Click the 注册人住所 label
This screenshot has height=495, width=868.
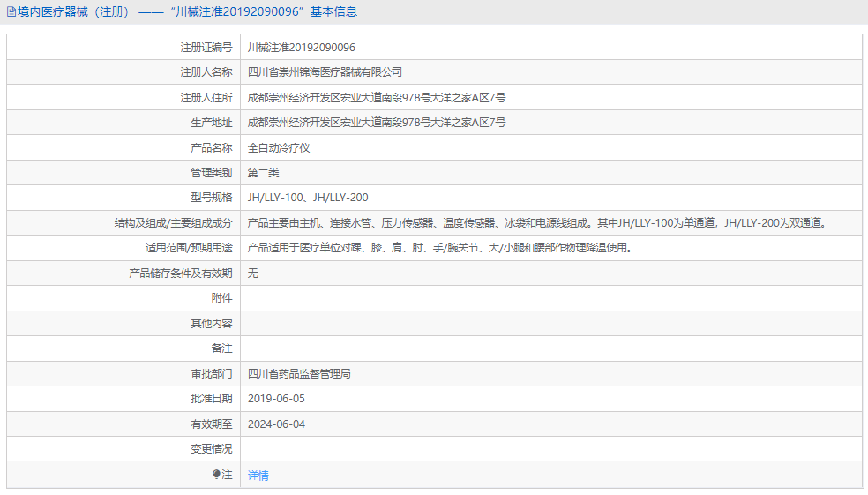coord(206,97)
